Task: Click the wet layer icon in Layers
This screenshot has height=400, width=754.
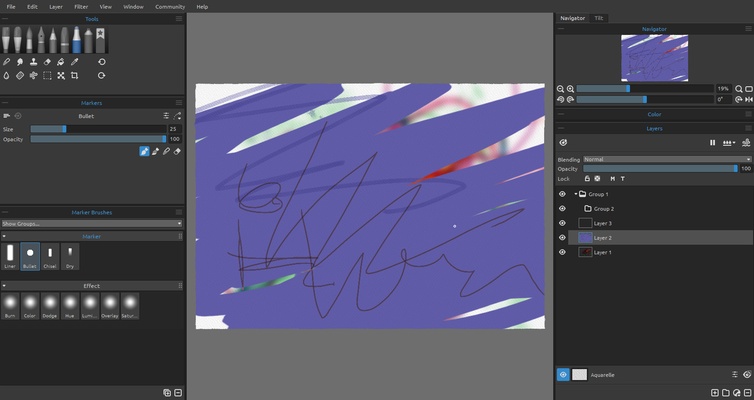Action: click(746, 143)
